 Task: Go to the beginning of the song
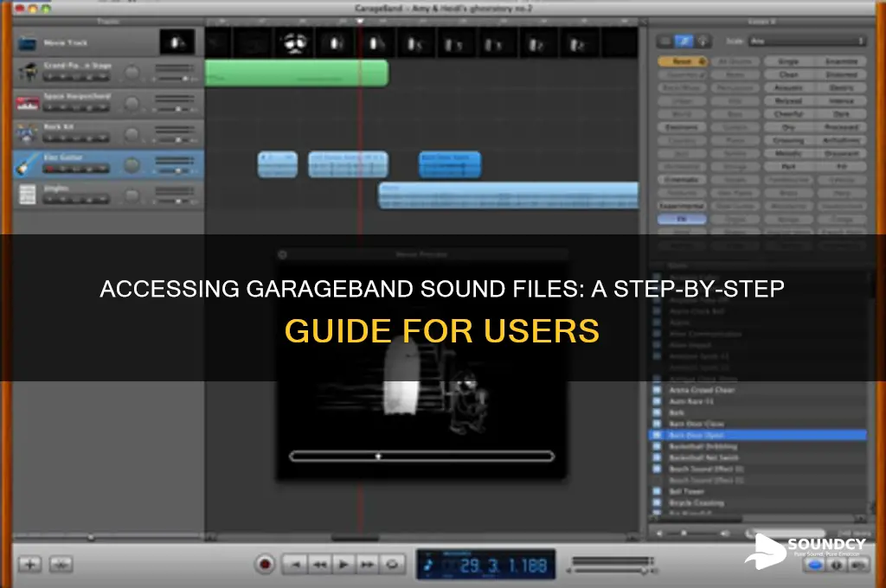294,564
